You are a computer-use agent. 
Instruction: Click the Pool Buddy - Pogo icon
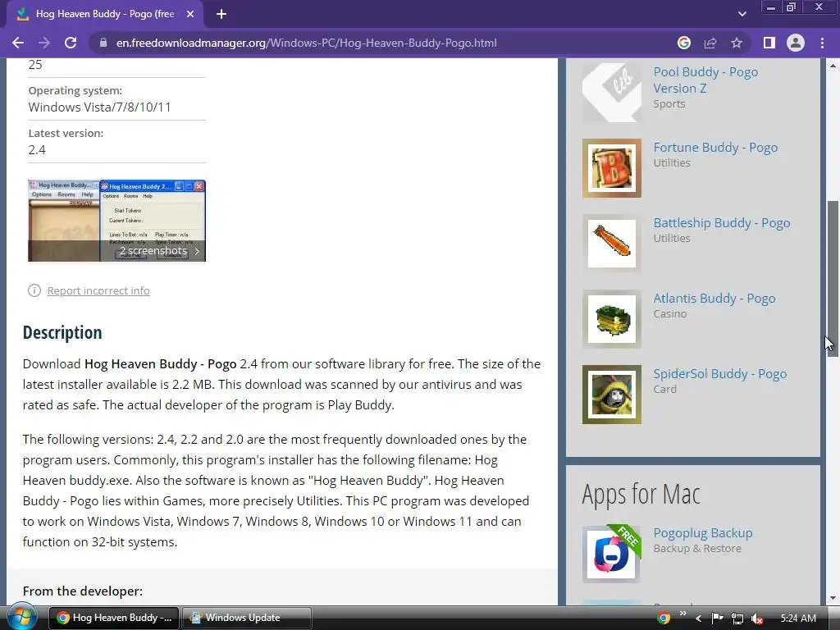coord(612,92)
